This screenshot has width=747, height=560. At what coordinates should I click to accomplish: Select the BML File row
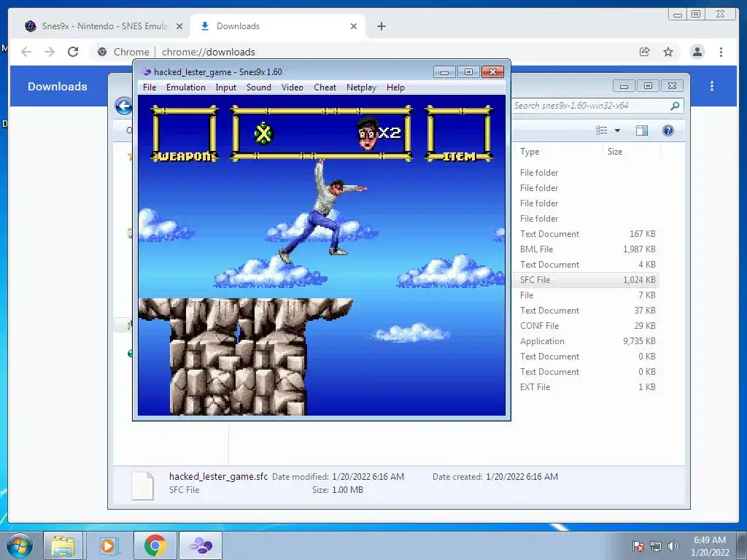point(586,249)
